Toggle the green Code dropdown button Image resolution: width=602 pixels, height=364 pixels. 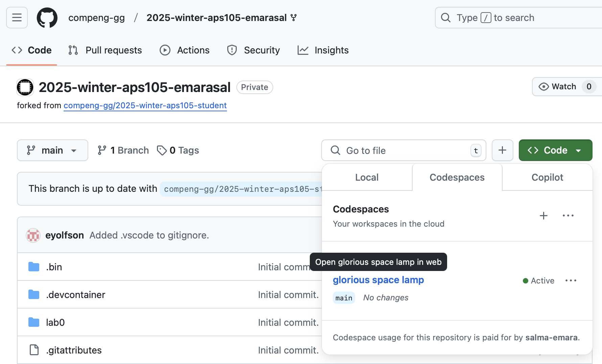click(x=555, y=150)
